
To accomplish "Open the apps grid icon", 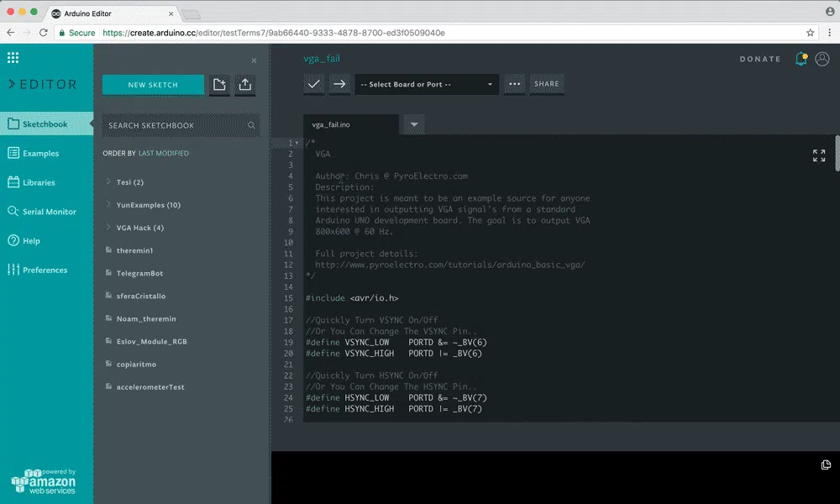I will click(x=13, y=58).
